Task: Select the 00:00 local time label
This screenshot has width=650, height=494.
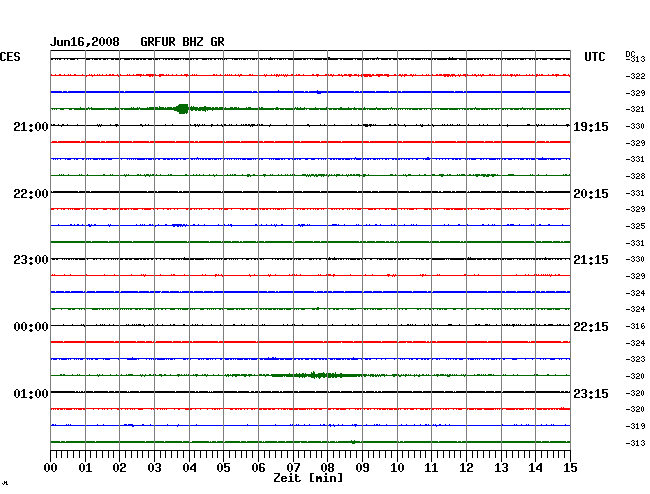Action: (31, 327)
